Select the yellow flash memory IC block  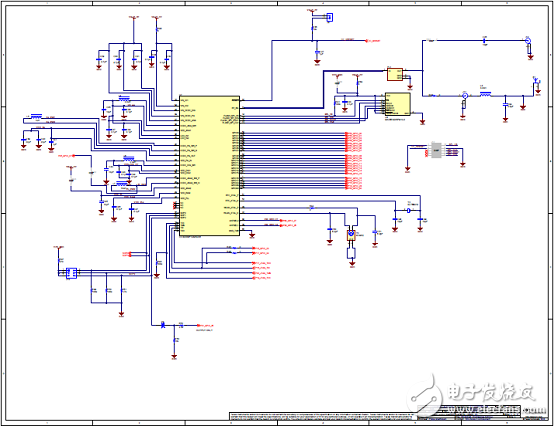coord(397,104)
